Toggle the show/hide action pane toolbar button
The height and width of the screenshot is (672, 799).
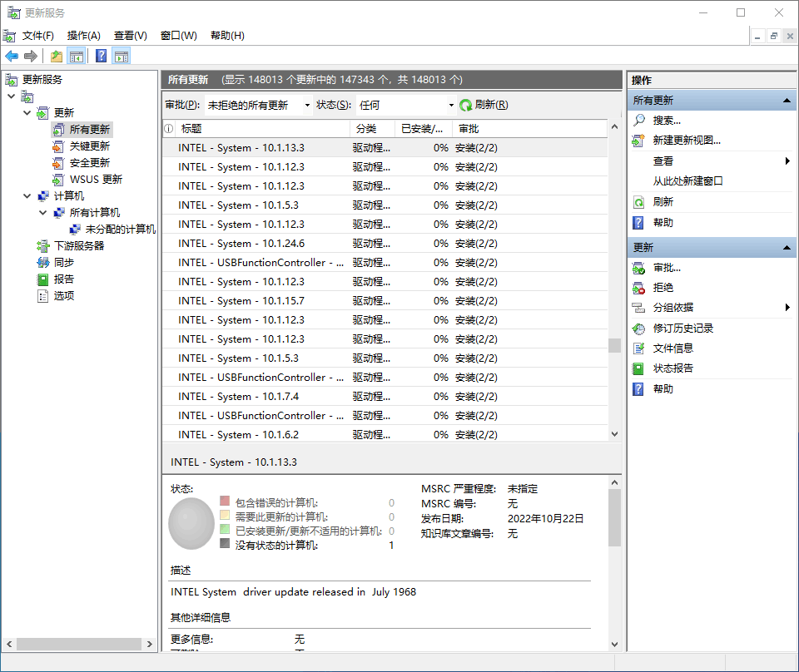(x=122, y=56)
